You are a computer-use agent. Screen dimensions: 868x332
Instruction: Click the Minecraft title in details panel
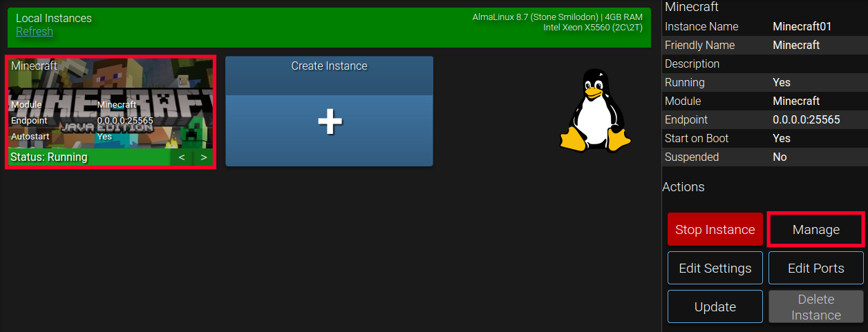692,7
